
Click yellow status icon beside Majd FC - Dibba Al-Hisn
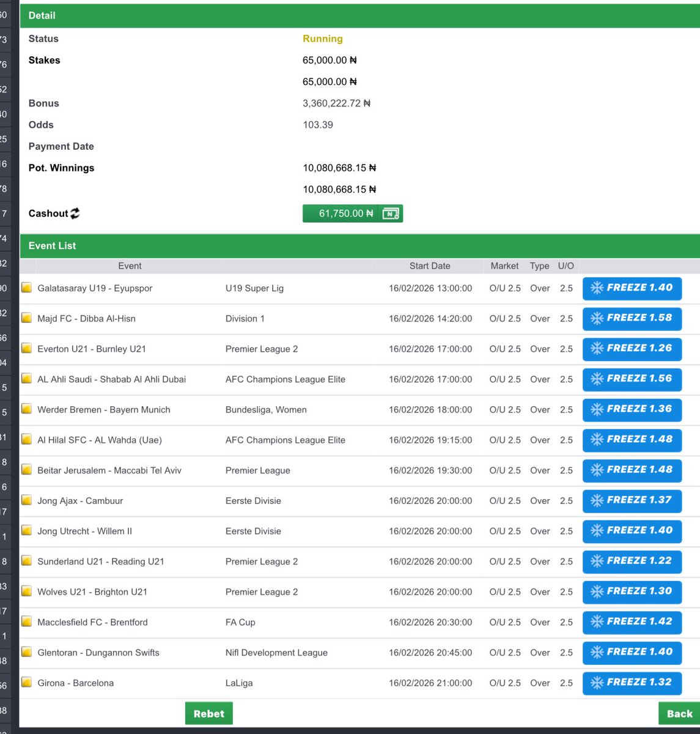tap(27, 318)
